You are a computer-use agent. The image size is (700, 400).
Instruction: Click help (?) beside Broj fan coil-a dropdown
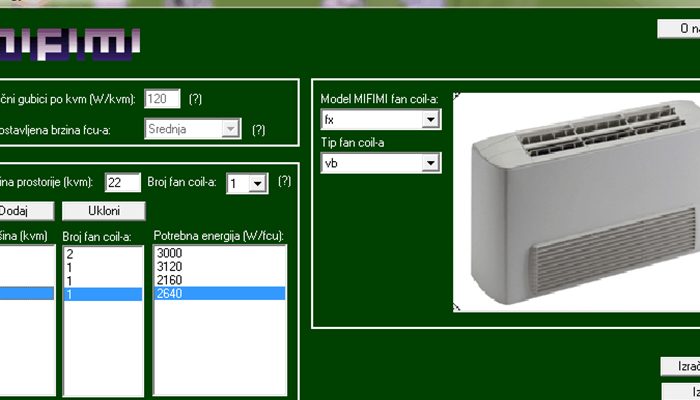coord(284,182)
